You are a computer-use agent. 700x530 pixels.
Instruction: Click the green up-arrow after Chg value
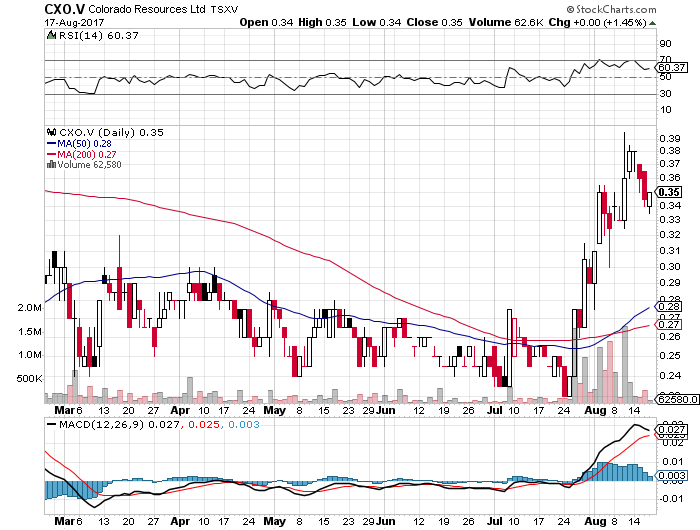(x=652, y=23)
